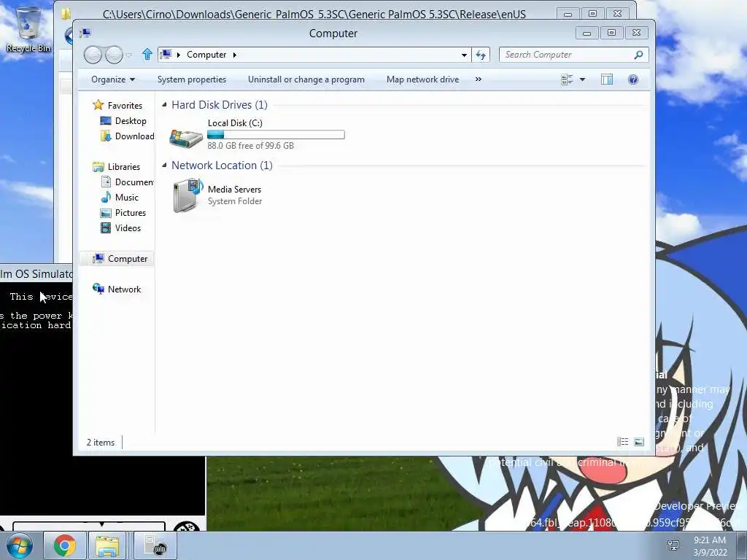
Task: Toggle the preview pane button
Action: pos(607,79)
